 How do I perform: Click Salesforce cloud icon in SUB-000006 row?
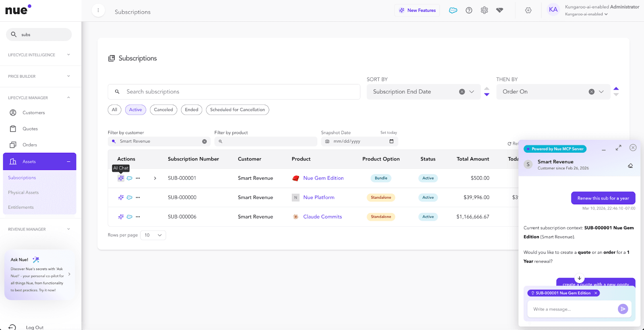(x=130, y=217)
